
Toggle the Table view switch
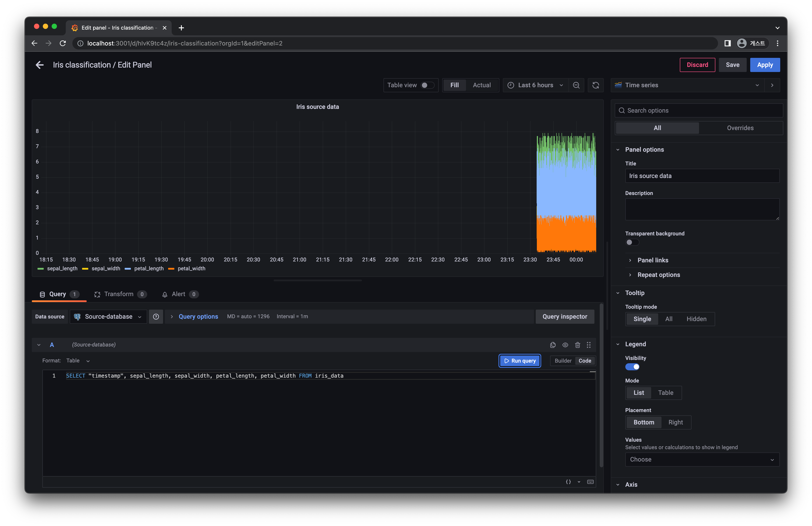pos(427,85)
